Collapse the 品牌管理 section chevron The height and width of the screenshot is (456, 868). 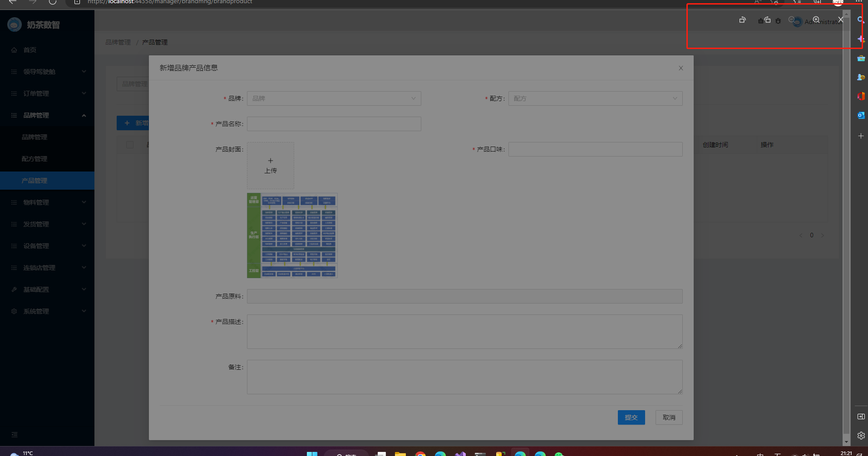point(84,115)
